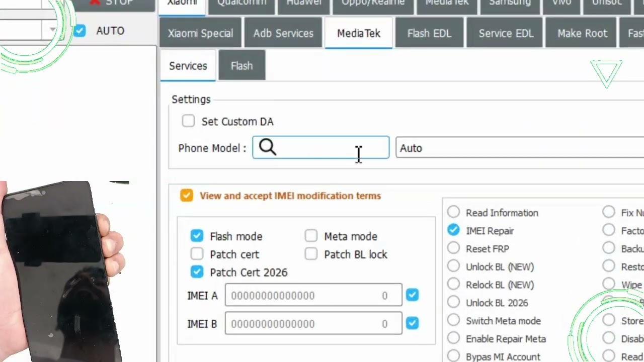Open the Auto phone model dropdown
This screenshot has height=362, width=644.
tap(520, 148)
